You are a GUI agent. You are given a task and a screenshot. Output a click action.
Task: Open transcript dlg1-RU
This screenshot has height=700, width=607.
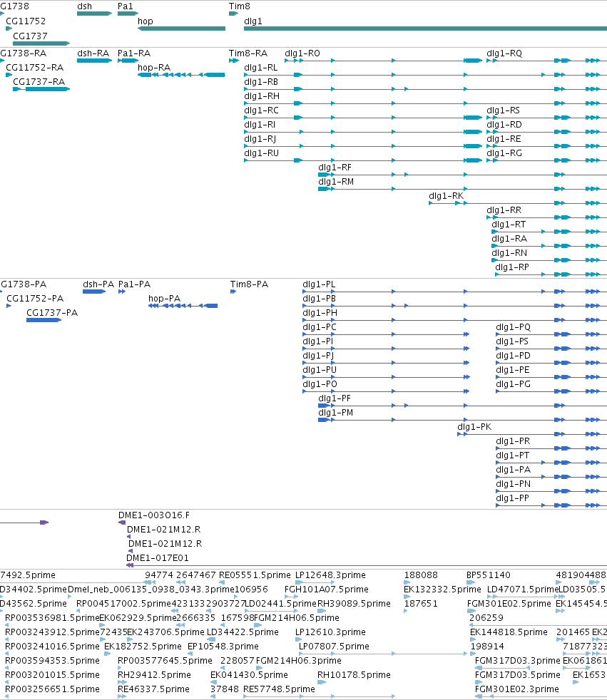(261, 153)
